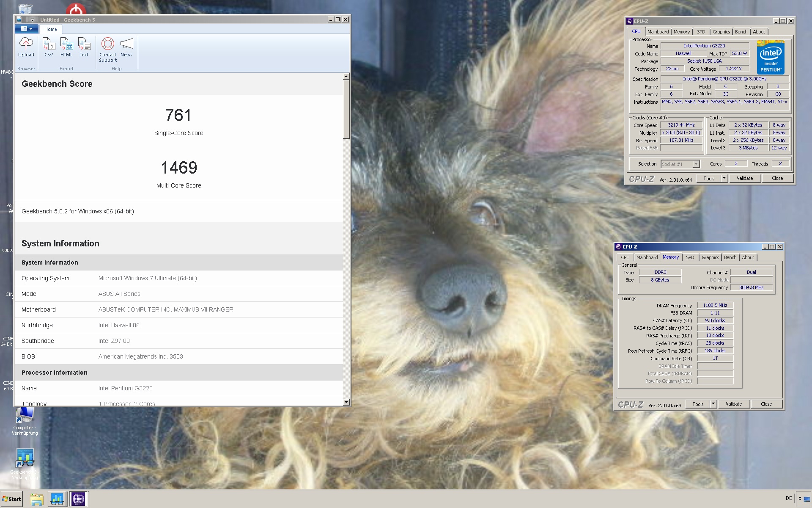Click Close button in bottom CPU-Z window
Image resolution: width=812 pixels, height=508 pixels.
coord(766,404)
